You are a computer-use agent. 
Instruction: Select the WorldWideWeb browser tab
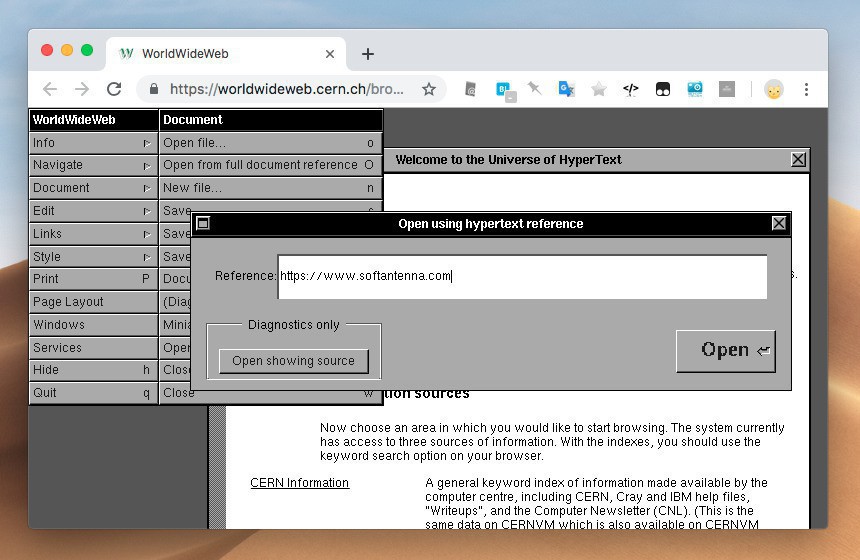pyautogui.click(x=225, y=54)
